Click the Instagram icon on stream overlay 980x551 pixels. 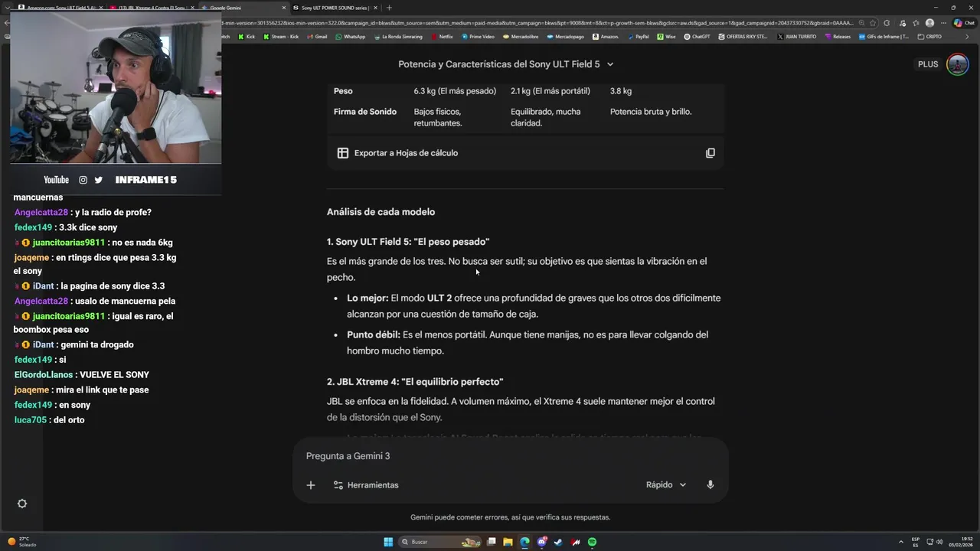tap(83, 180)
